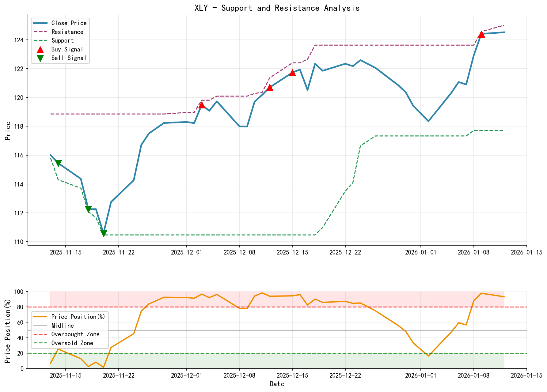The width and height of the screenshot is (547, 392).
Task: Click the buy signal marker near 2025-12-15
Action: 292,73
